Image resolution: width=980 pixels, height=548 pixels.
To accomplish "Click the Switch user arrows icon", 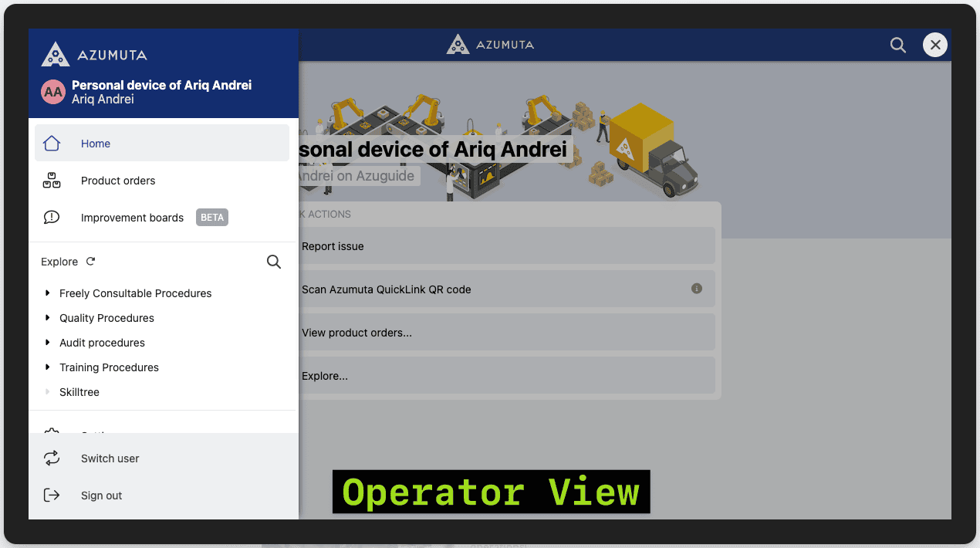I will coord(52,458).
